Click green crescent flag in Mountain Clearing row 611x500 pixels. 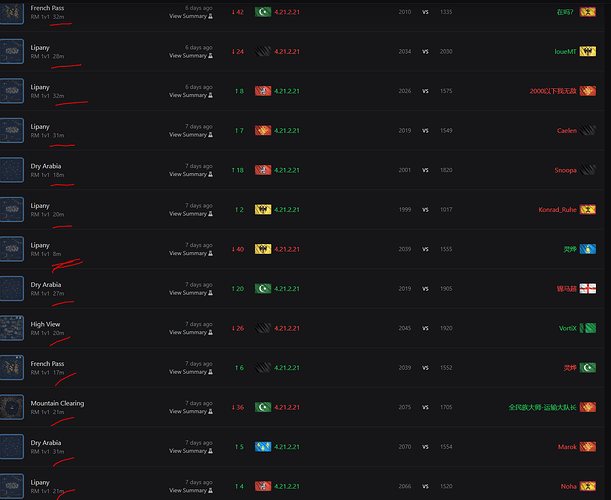(263, 407)
